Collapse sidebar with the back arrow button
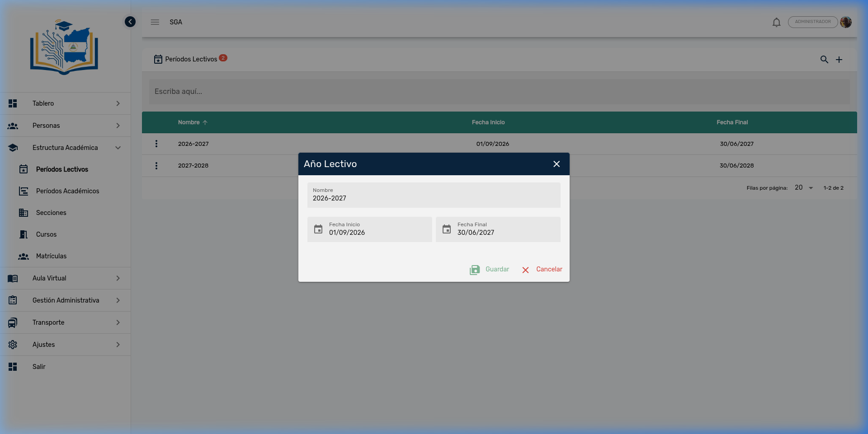The image size is (868, 434). (130, 22)
